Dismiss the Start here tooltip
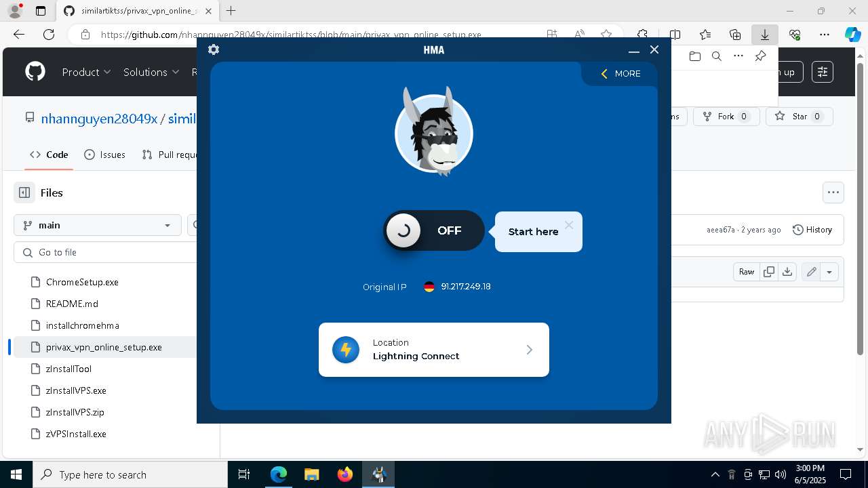The height and width of the screenshot is (488, 868). tap(569, 225)
